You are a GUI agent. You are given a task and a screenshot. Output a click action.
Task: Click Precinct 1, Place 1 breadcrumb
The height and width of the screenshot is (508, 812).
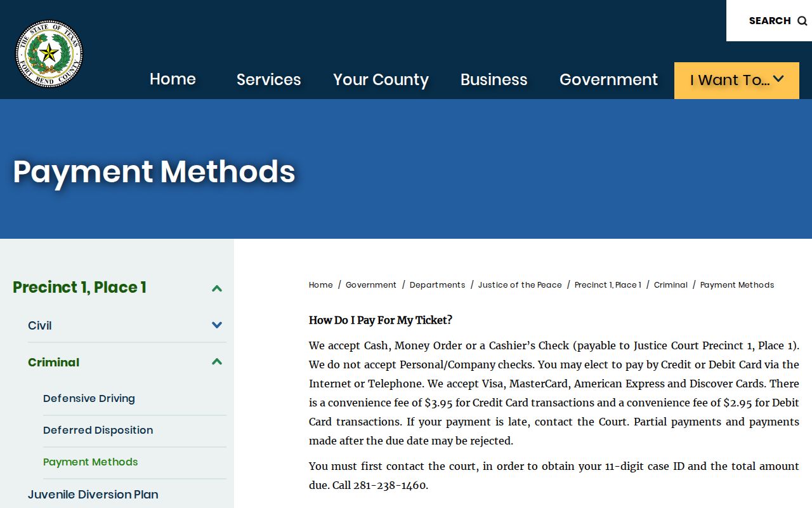pyautogui.click(x=608, y=285)
